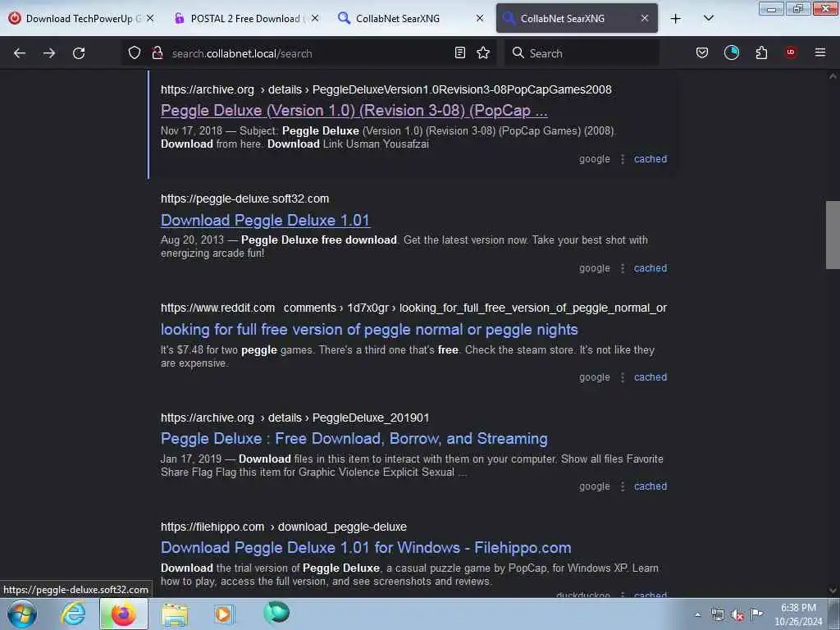Screen dimensions: 840x630
Task: Click the archive.org PeggleDeluxe_201901 URL breadcrumb
Action: (294, 418)
